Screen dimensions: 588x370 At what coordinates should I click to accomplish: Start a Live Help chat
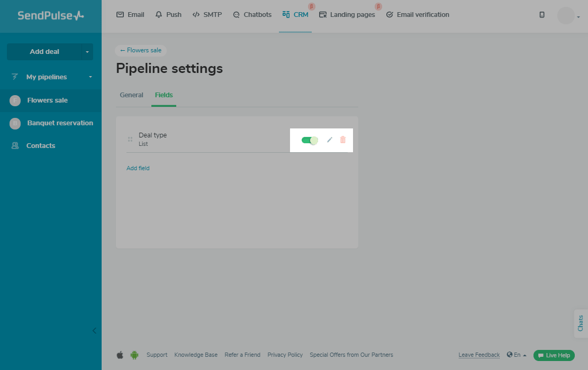click(x=554, y=355)
